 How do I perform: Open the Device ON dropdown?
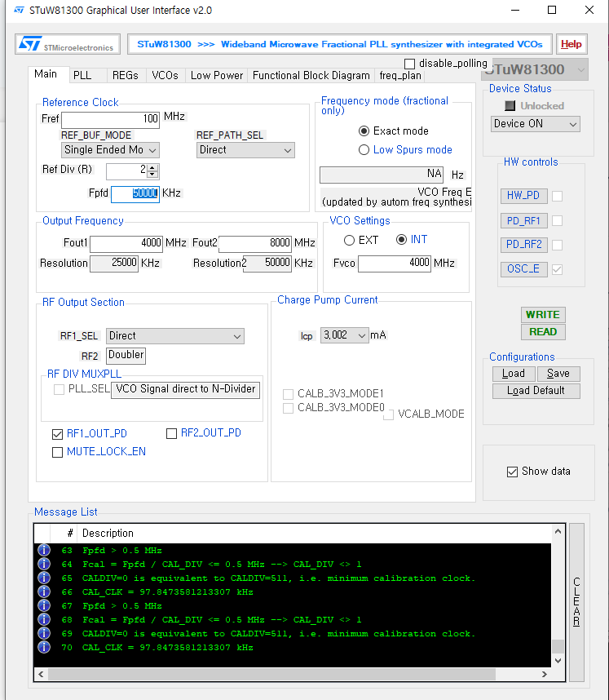536,124
